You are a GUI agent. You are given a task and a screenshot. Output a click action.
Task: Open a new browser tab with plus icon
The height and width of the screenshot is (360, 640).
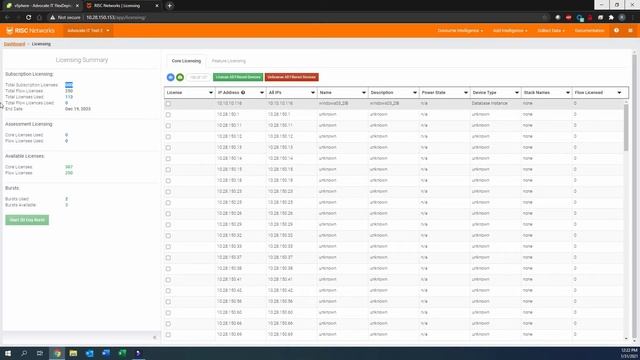pos(169,6)
